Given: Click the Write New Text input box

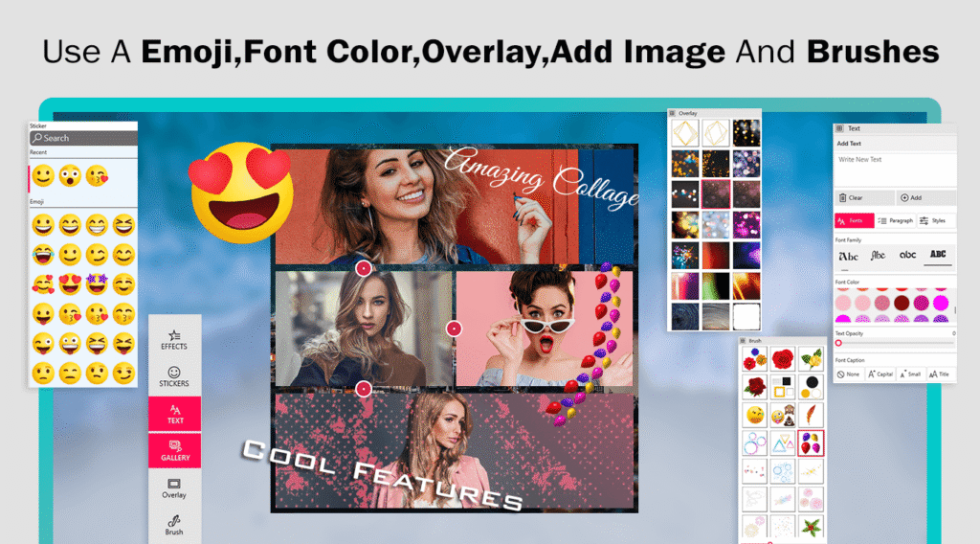Looking at the screenshot, I should tap(894, 169).
